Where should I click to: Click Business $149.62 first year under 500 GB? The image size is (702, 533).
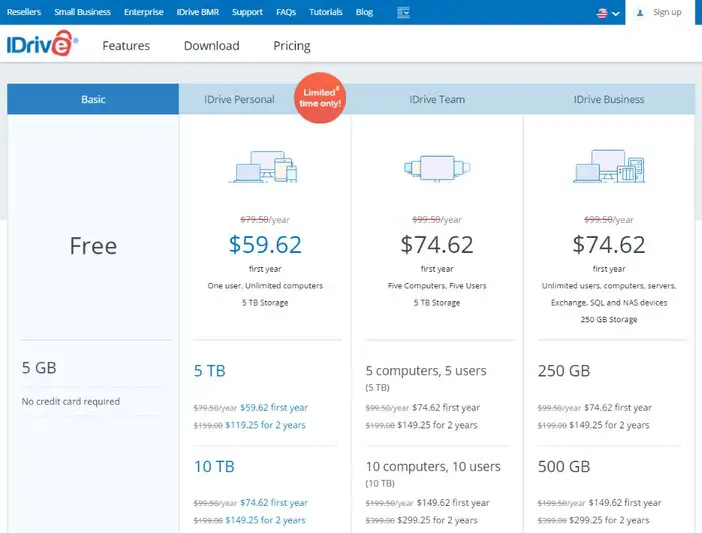[x=625, y=503]
